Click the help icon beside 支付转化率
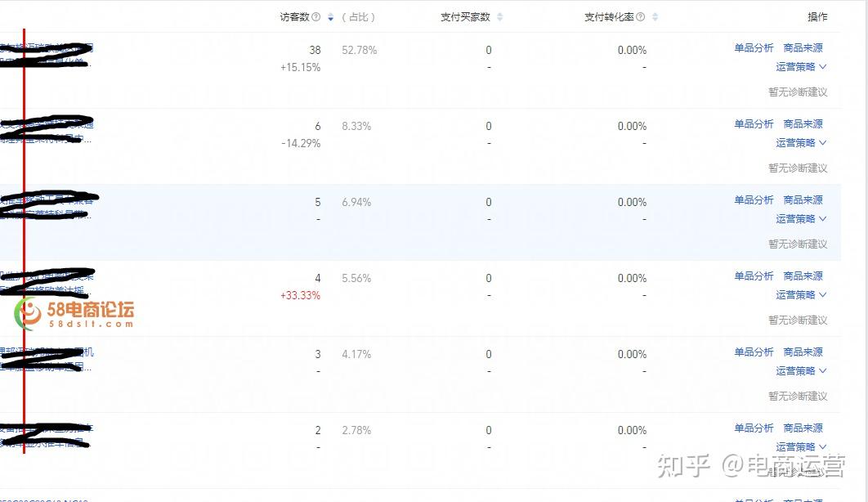The height and width of the screenshot is (502, 868). [x=640, y=17]
